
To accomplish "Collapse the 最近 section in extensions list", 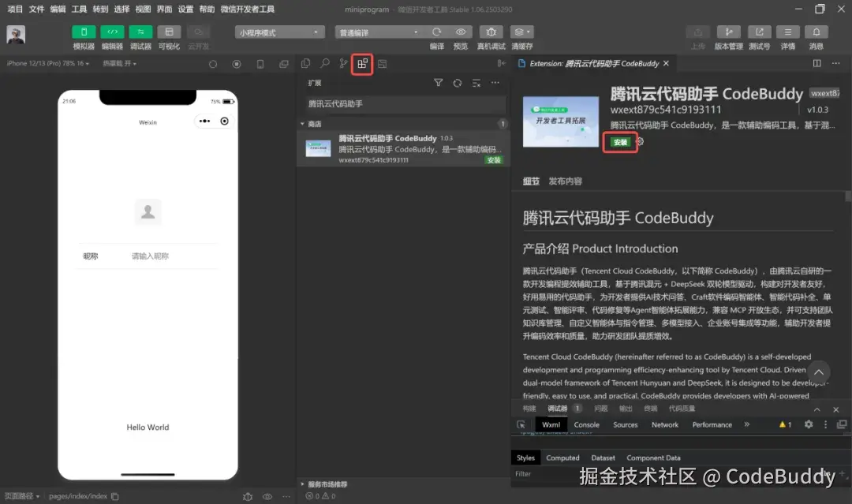I will pyautogui.click(x=304, y=124).
